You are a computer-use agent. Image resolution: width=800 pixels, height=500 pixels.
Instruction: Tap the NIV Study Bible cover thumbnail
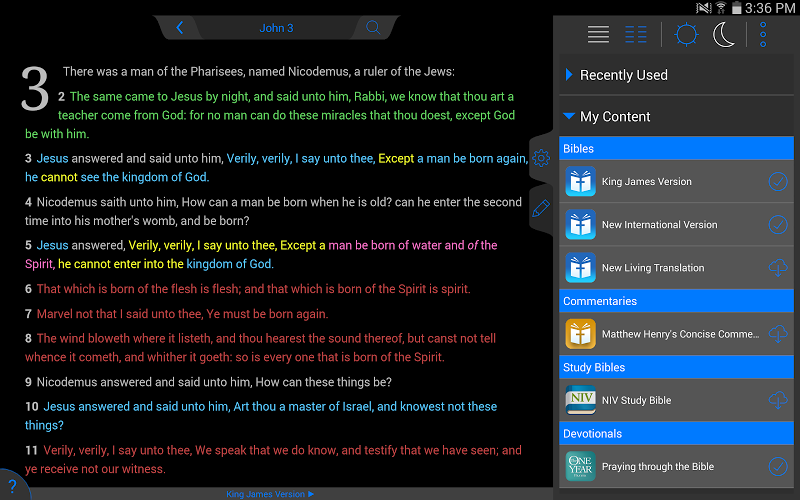pyautogui.click(x=580, y=400)
